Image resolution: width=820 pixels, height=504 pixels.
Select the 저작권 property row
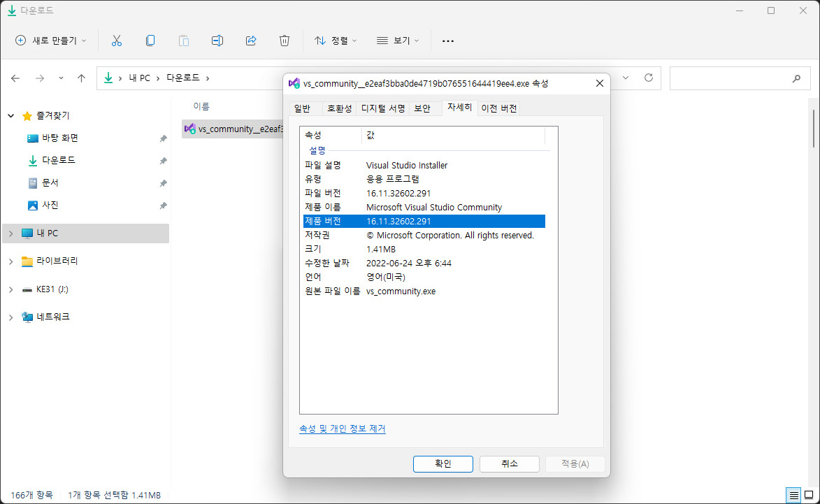point(424,236)
